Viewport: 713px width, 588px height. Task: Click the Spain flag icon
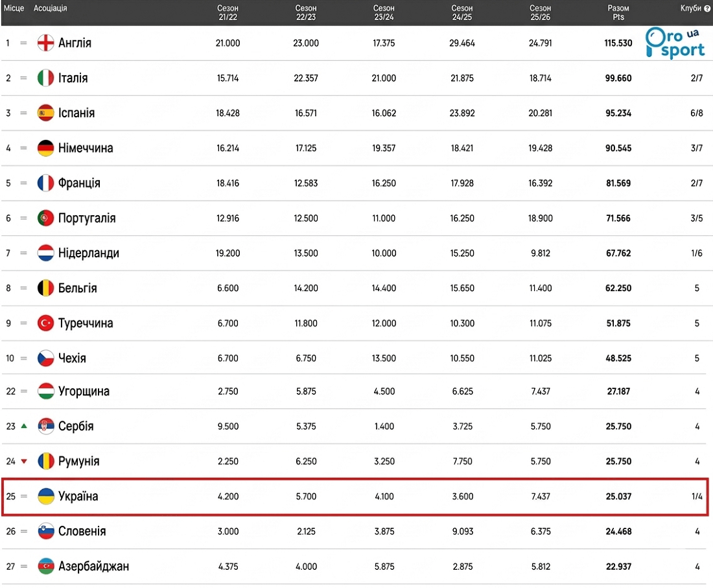tap(45, 113)
